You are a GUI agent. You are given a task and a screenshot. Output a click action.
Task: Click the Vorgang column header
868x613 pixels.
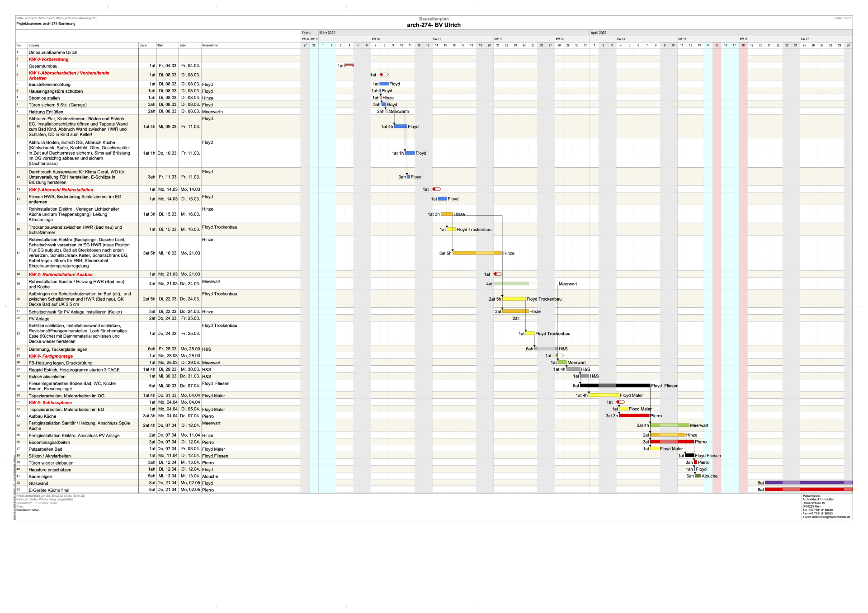click(x=34, y=45)
